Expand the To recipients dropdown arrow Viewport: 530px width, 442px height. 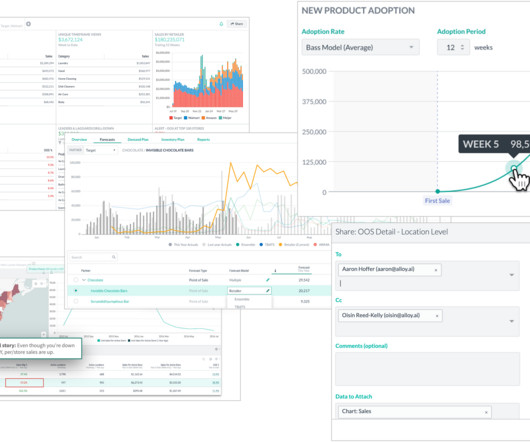coord(511,275)
